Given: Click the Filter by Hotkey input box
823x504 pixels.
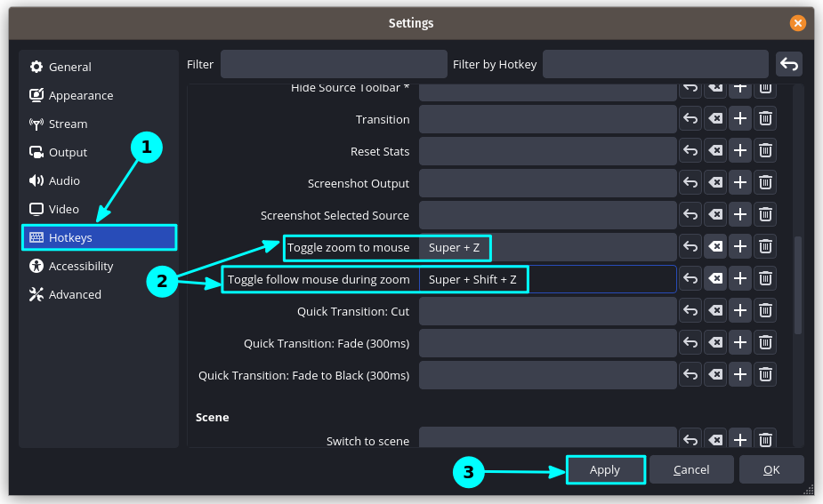Looking at the screenshot, I should tap(655, 64).
